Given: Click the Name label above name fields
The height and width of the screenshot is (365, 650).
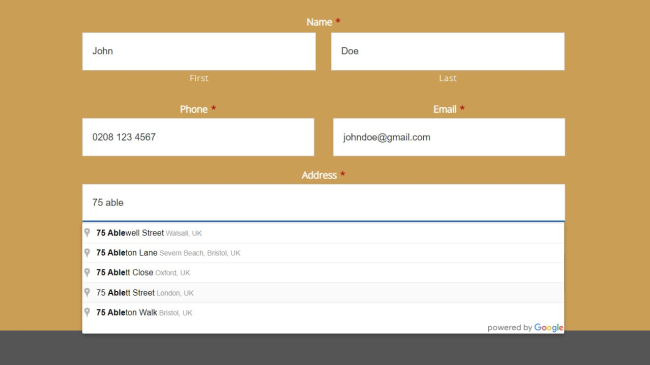Looking at the screenshot, I should tap(319, 22).
